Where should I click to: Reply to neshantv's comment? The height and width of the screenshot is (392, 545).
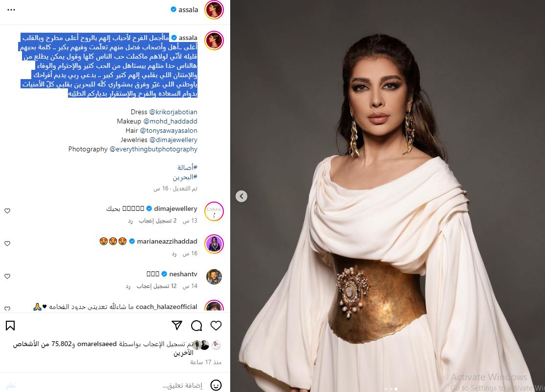click(128, 286)
